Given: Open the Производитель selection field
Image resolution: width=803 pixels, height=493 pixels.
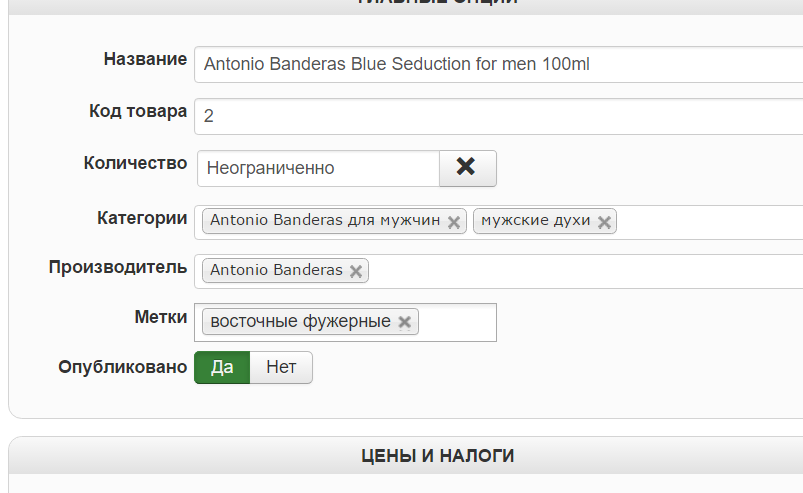Looking at the screenshot, I should [580, 271].
